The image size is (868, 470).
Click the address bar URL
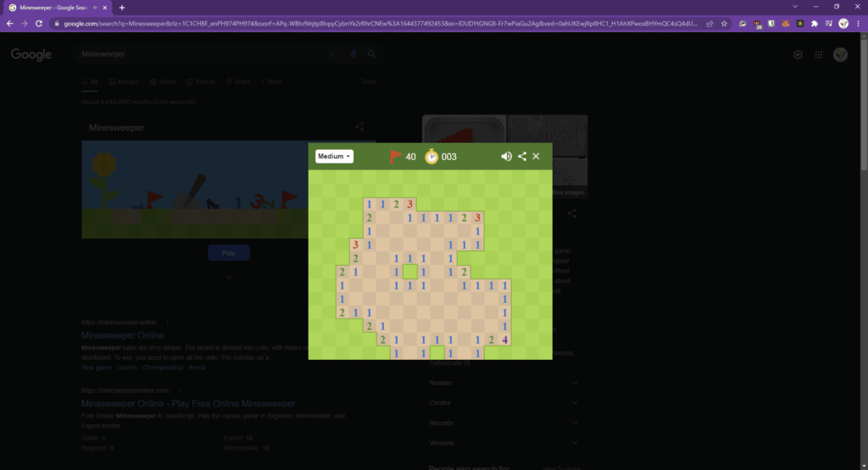pyautogui.click(x=381, y=24)
